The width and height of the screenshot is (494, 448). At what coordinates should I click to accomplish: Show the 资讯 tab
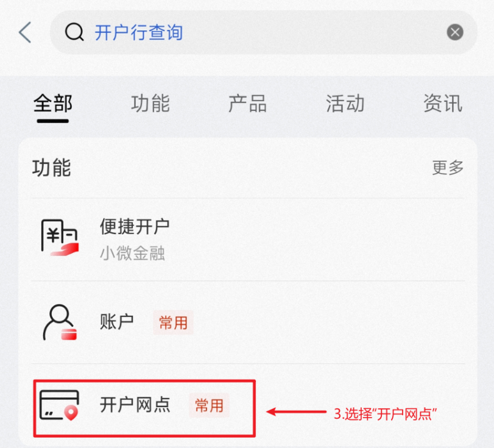(443, 104)
